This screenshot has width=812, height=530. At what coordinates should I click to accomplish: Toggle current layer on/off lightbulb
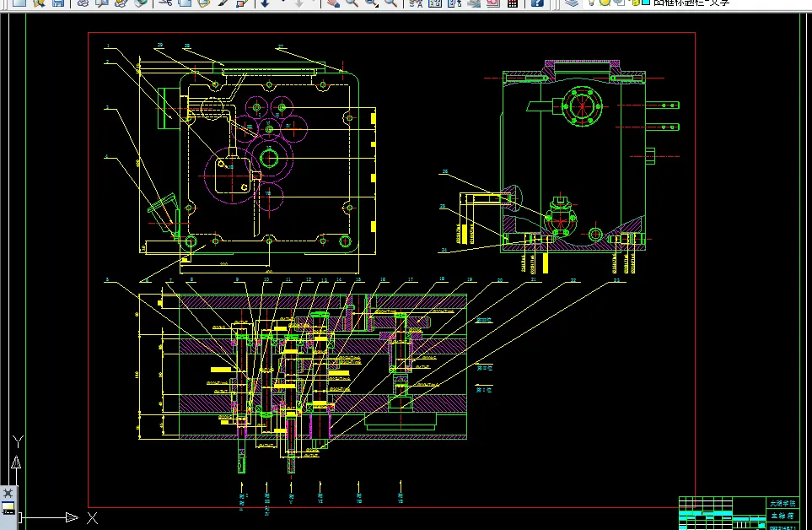tap(591, 2)
